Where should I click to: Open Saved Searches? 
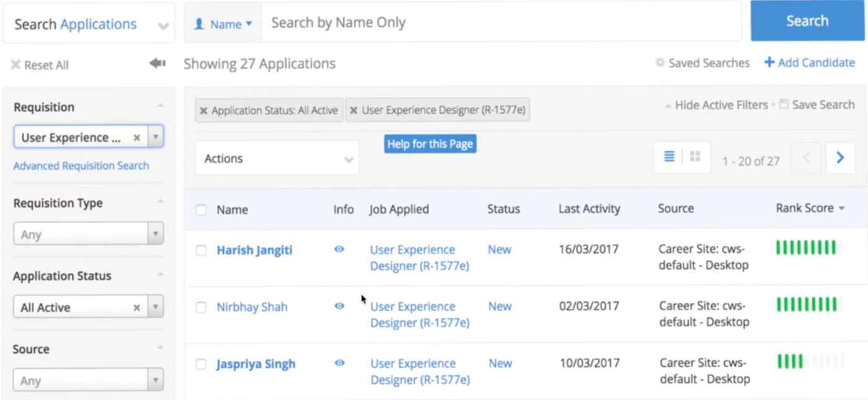coord(702,63)
